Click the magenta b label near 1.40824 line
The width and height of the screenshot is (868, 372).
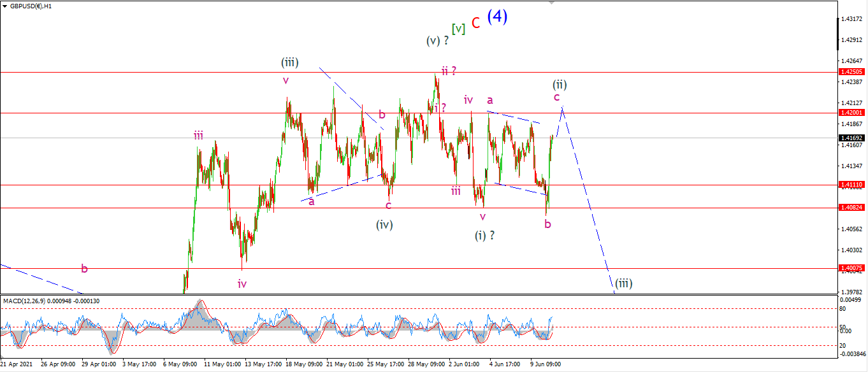(x=547, y=224)
